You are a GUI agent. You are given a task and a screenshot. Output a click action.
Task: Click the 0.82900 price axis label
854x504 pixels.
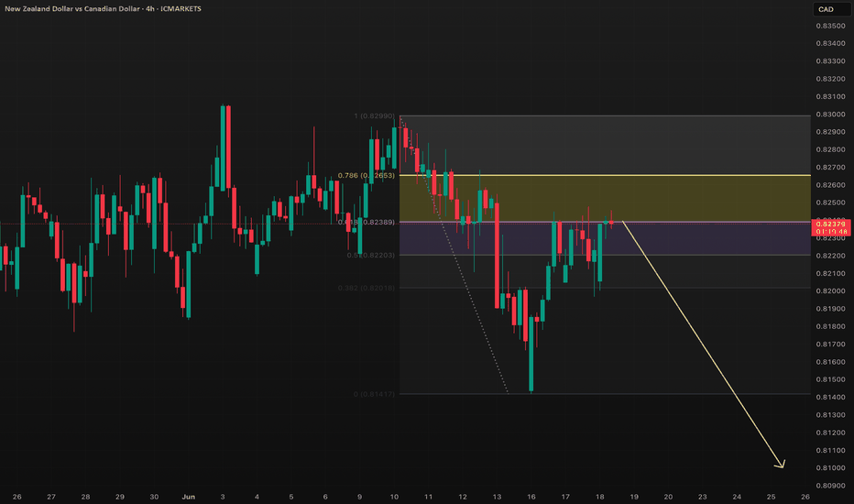pyautogui.click(x=830, y=132)
